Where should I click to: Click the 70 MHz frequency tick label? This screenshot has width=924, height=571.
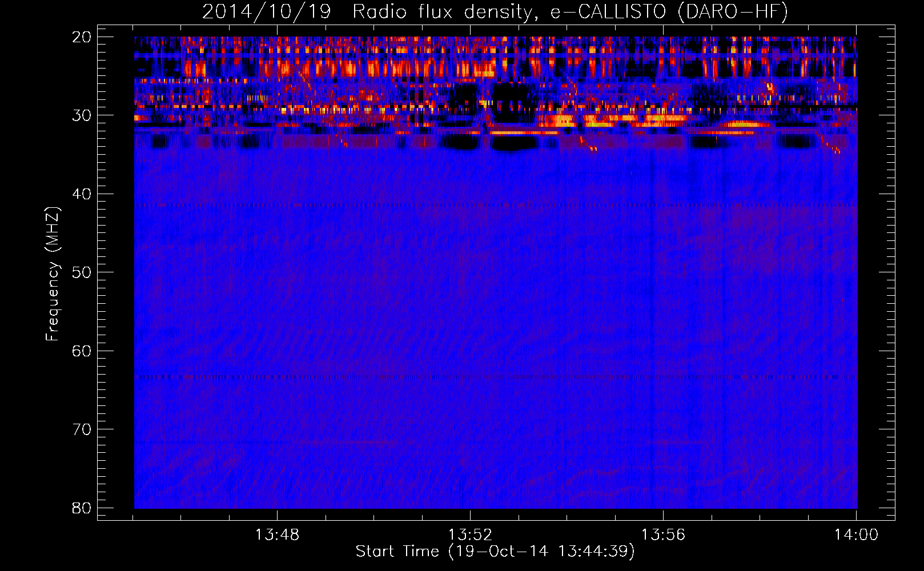click(x=82, y=429)
